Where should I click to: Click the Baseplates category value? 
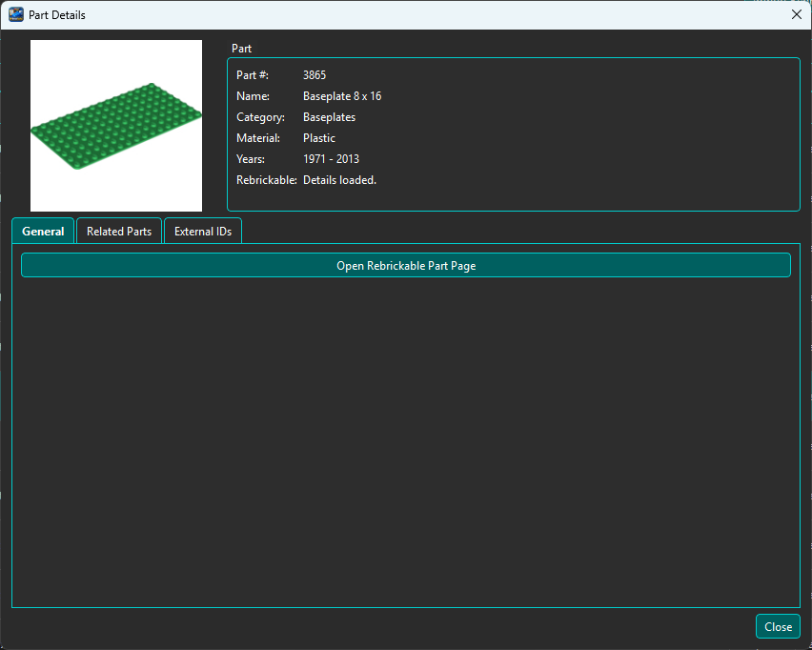(x=330, y=117)
